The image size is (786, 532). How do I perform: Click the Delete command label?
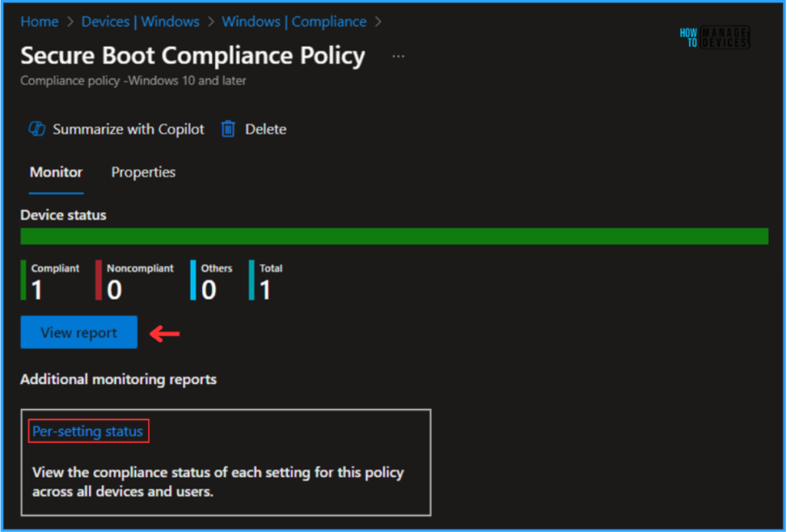(x=266, y=130)
